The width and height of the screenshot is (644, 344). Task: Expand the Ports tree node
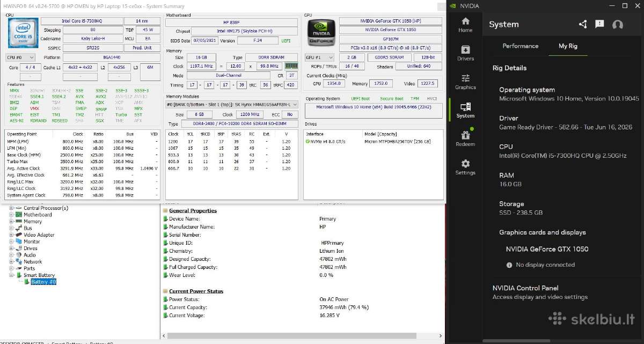[11, 268]
